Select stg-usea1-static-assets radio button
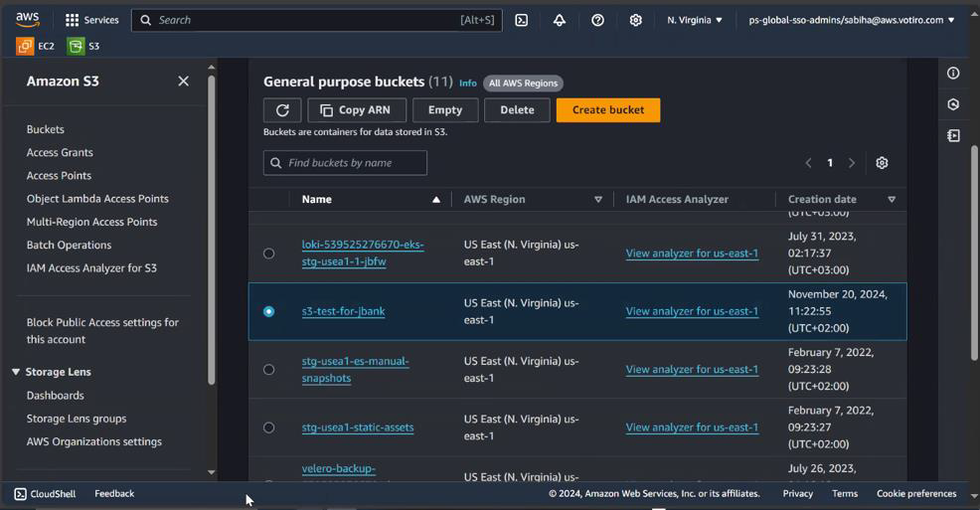980x510 pixels. 268,427
